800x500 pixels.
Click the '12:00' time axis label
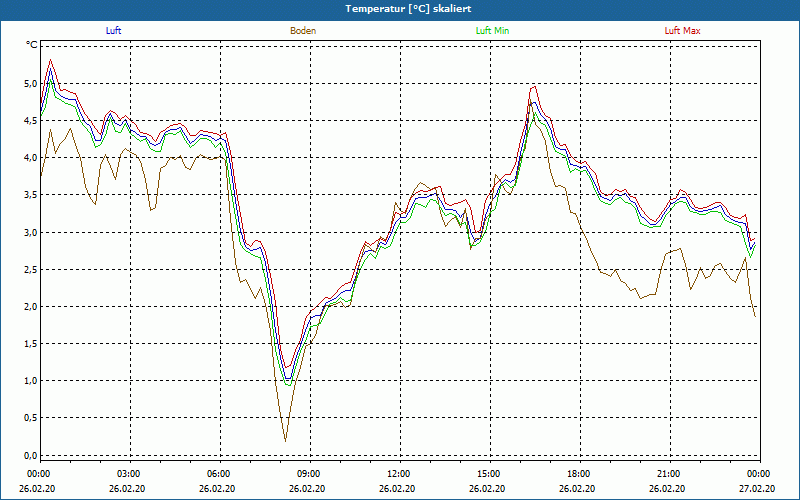click(x=398, y=474)
